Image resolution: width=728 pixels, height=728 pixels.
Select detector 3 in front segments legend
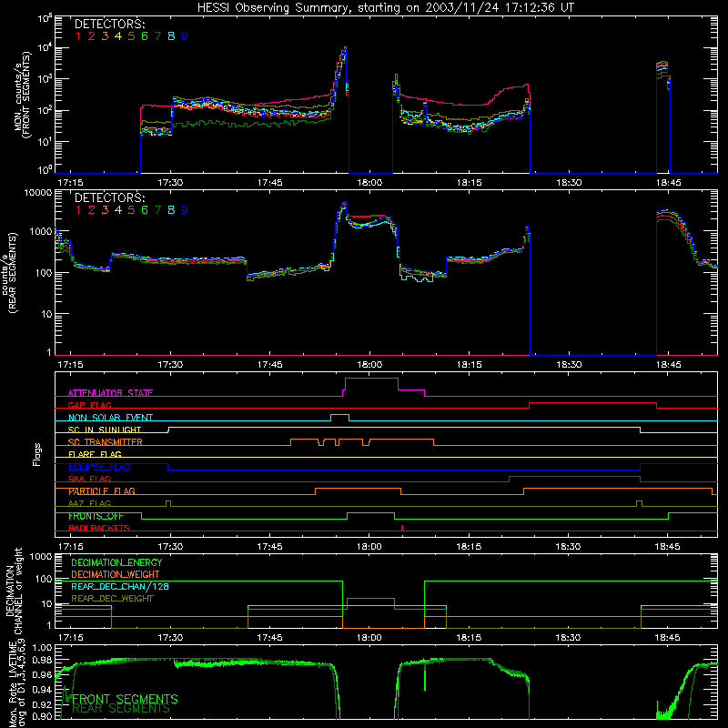click(x=105, y=36)
